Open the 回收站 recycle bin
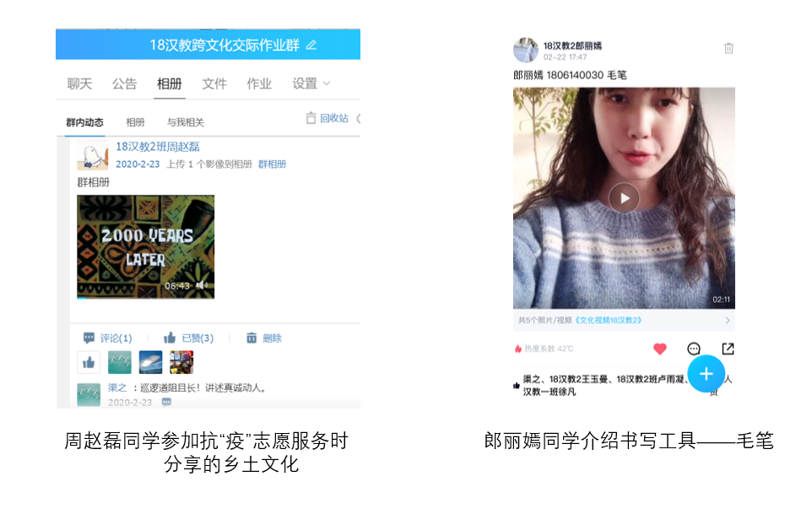 (328, 118)
